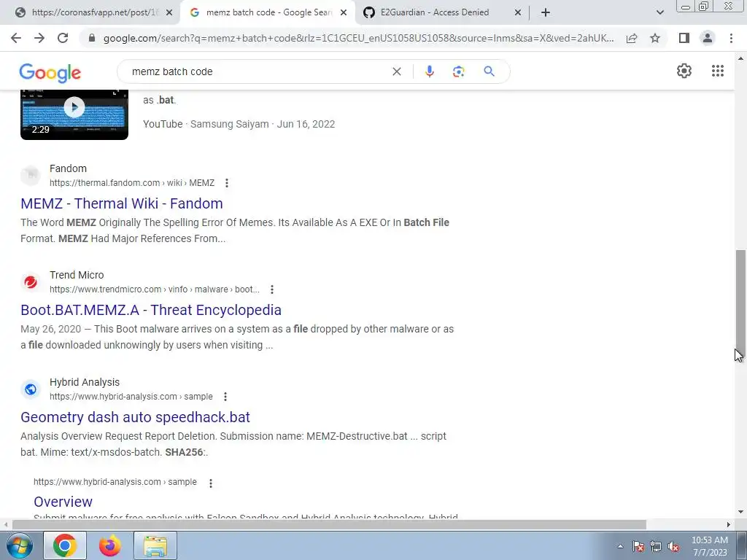Screen dimensions: 747x560
Task: Click the 'Trend Micro' site name
Action: [77, 275]
